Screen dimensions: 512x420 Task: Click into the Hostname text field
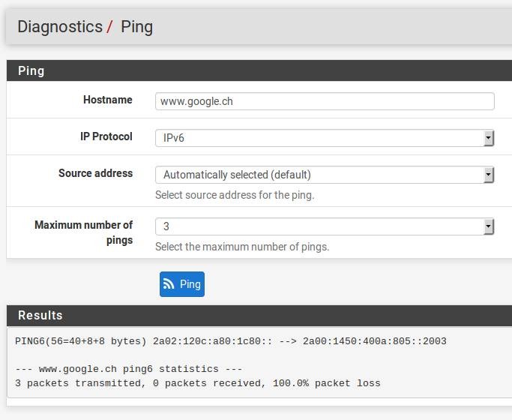point(324,101)
